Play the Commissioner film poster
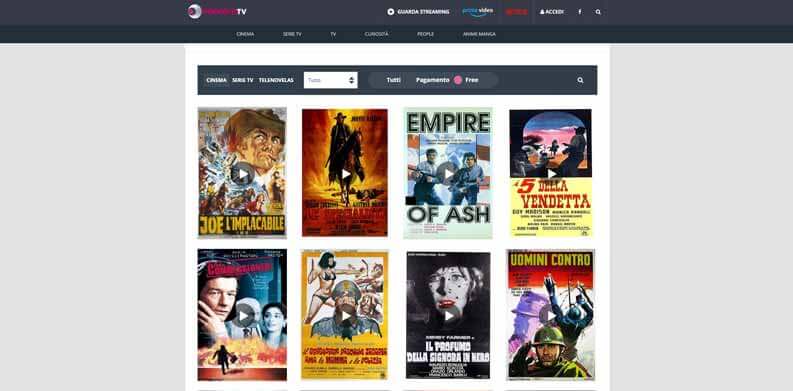This screenshot has height=391, width=793. click(x=242, y=315)
